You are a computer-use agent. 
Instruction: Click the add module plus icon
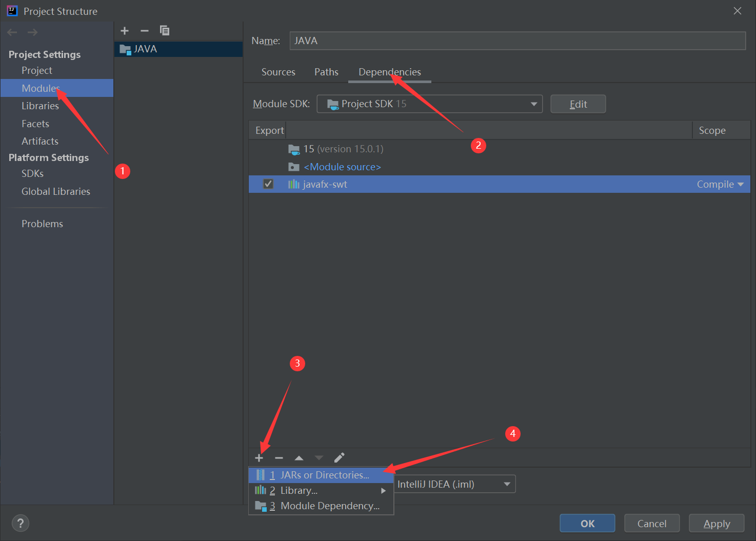pyautogui.click(x=125, y=31)
